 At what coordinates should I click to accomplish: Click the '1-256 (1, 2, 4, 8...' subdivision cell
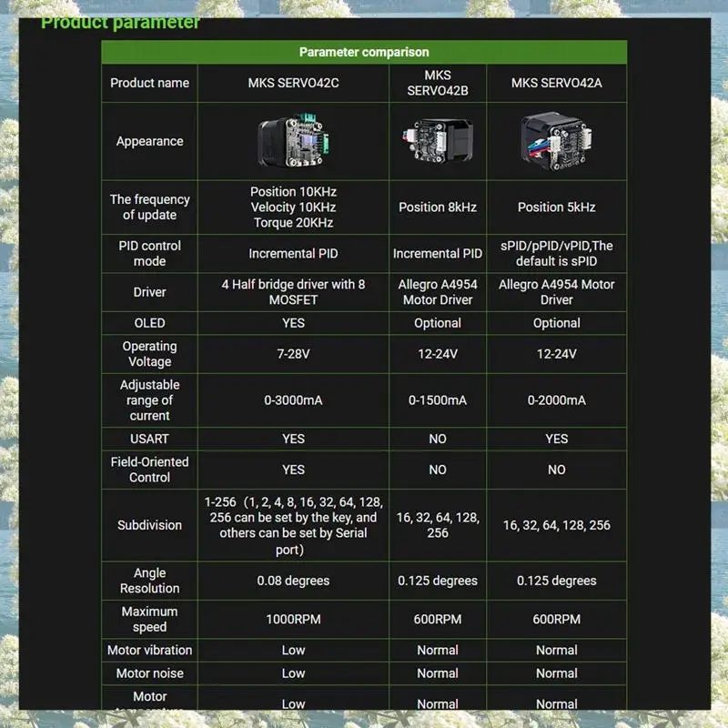[293, 526]
